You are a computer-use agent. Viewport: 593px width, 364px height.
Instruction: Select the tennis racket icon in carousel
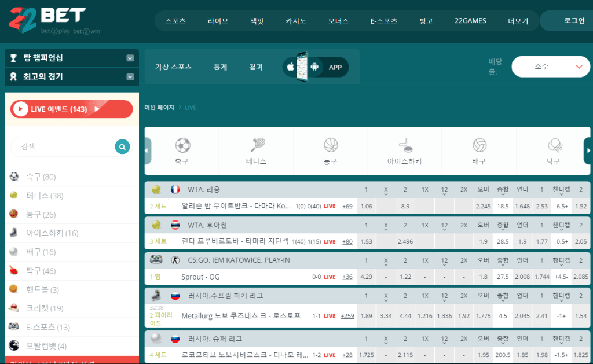257,145
